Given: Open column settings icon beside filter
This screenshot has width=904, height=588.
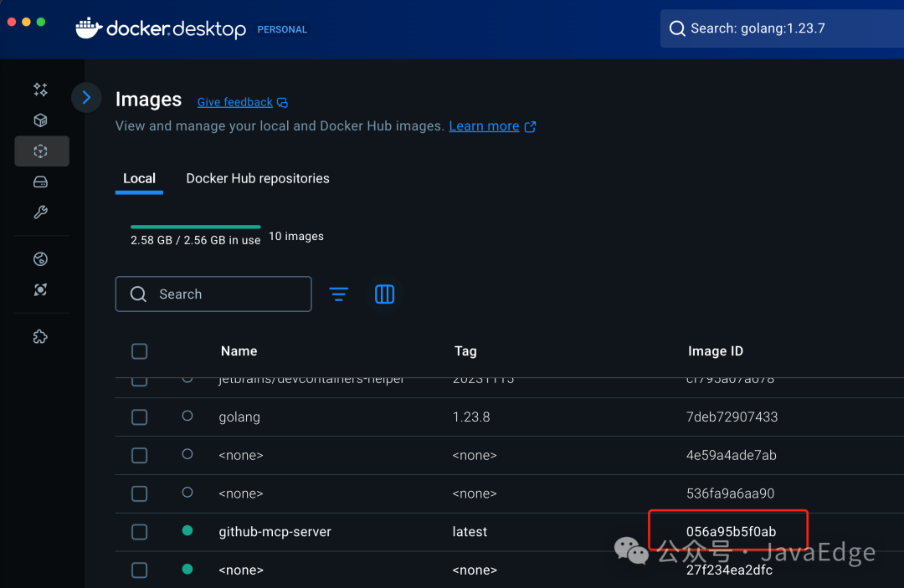Looking at the screenshot, I should [x=384, y=294].
